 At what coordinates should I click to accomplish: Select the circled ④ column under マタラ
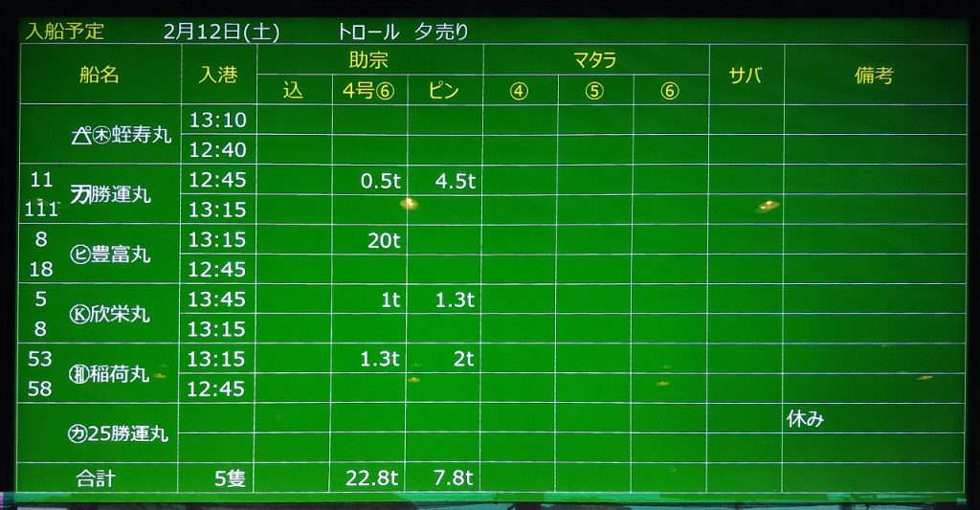pyautogui.click(x=519, y=91)
